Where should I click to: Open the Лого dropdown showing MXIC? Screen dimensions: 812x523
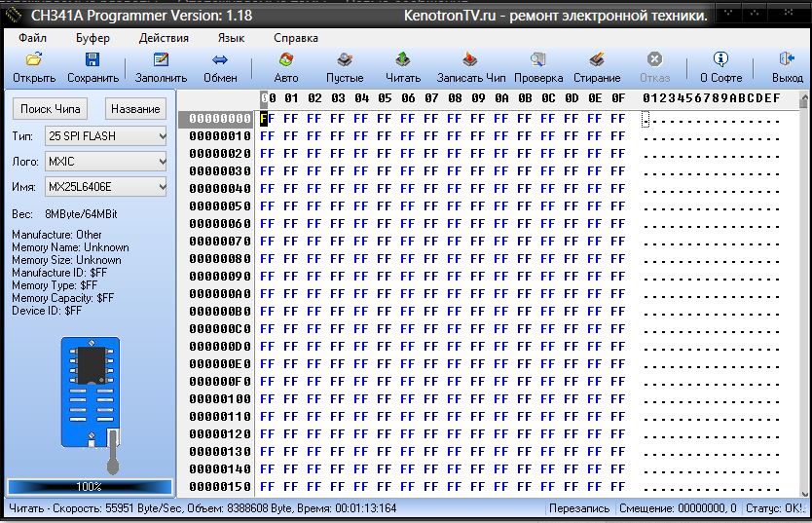tap(105, 162)
